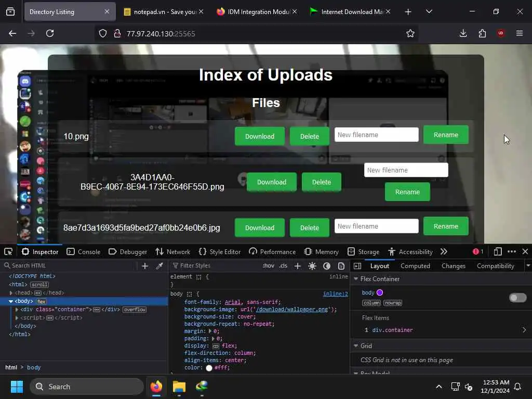Image resolution: width=532 pixels, height=399 pixels.
Task: Add a new CSS rule
Action: click(298, 266)
